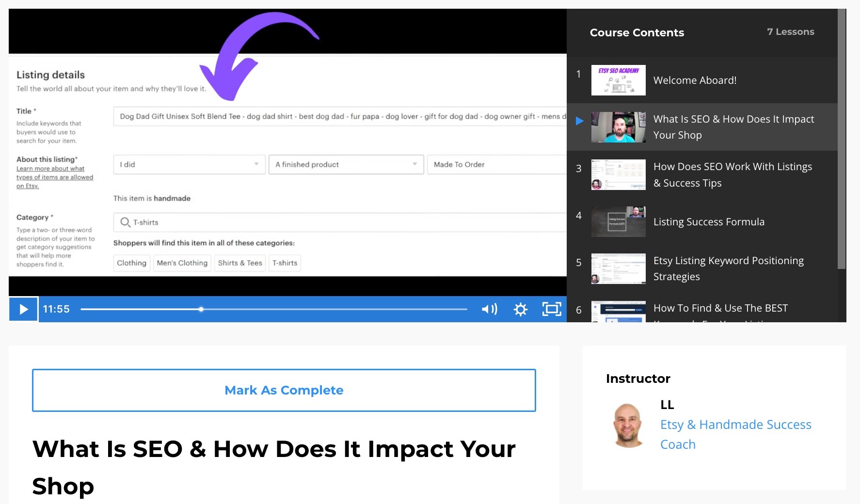
Task: Click the Category search field showing 'T-shirts'
Action: tap(340, 222)
